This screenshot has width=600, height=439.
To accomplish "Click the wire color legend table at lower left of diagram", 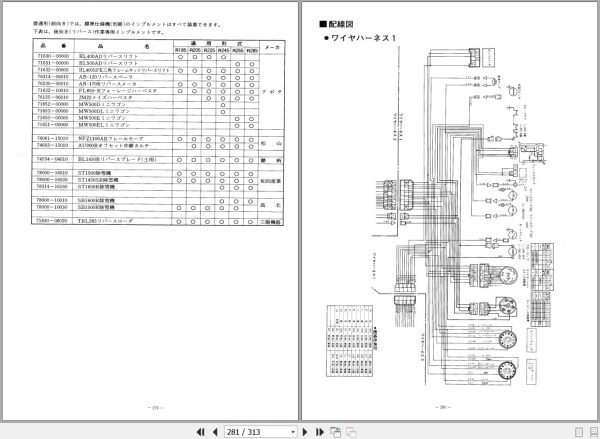I will point(350,341).
